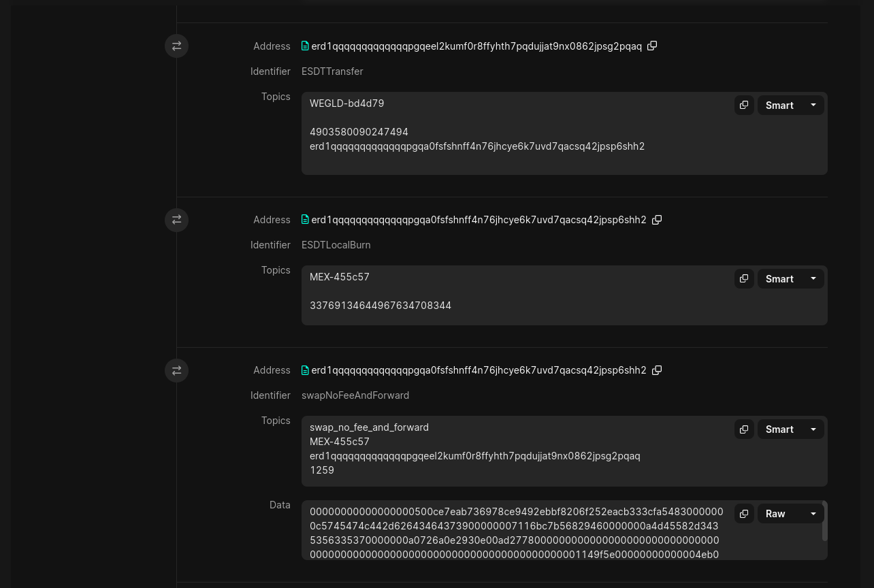Image resolution: width=874 pixels, height=588 pixels.
Task: Copy the ESDTTransfer event address
Action: (652, 46)
